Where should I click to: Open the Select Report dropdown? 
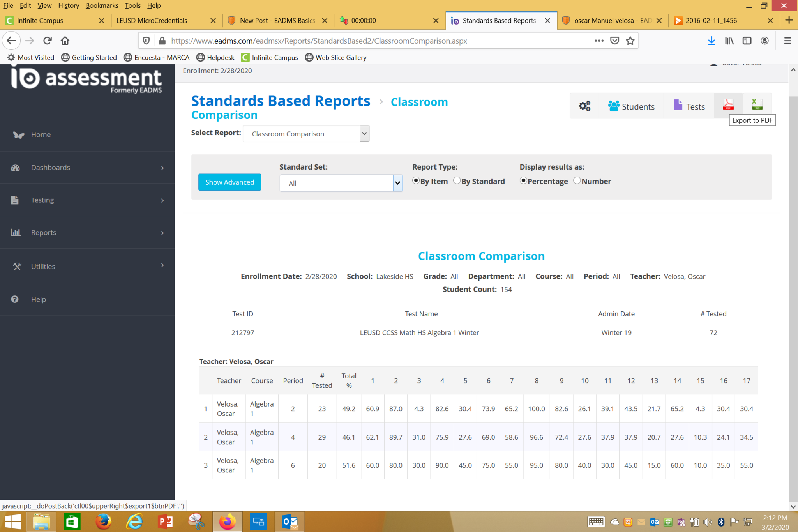pos(306,134)
